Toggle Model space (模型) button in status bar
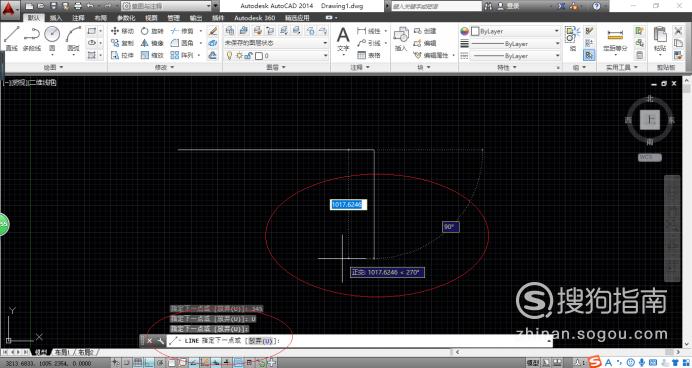 pos(533,363)
